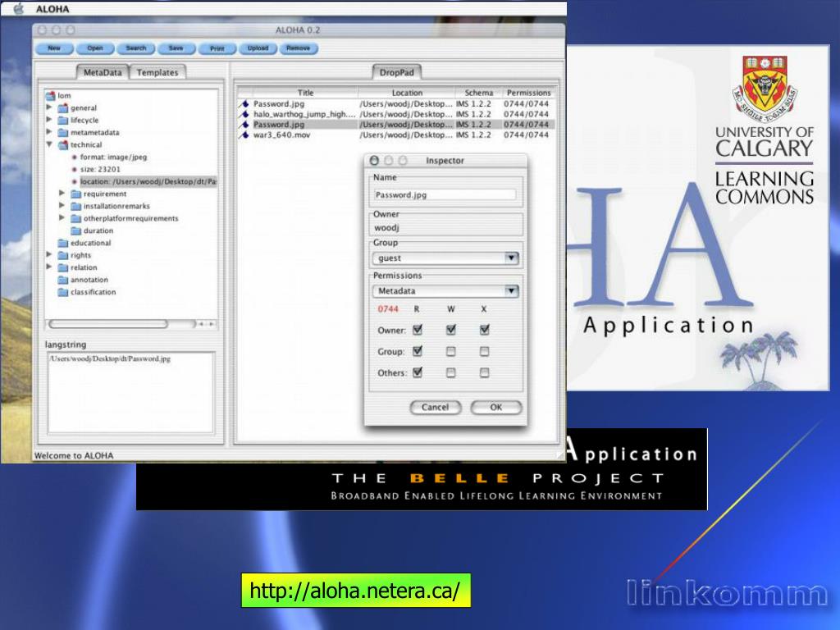Open the Apple menu icon
The image size is (840, 630).
pos(19,8)
